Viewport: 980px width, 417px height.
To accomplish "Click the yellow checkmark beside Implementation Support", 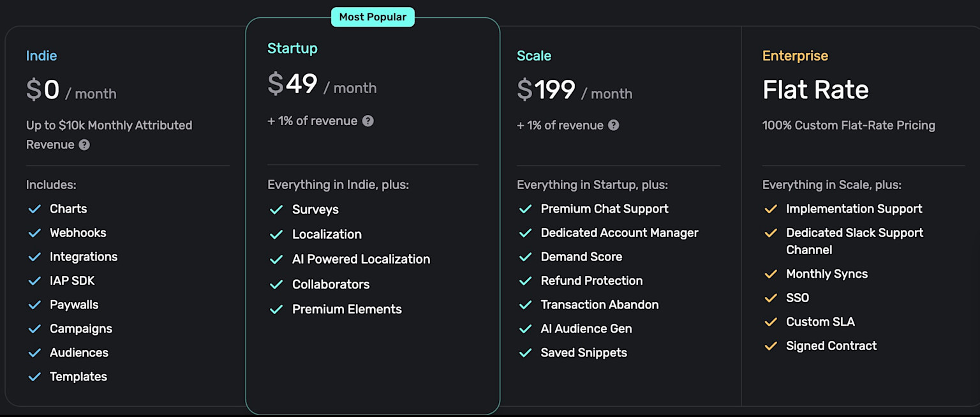I will point(771,209).
